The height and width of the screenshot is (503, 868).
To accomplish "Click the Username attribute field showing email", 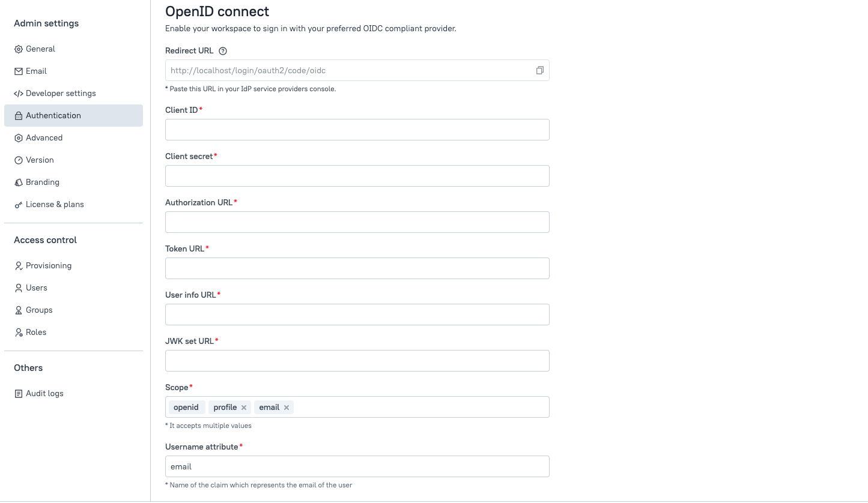I will point(357,466).
